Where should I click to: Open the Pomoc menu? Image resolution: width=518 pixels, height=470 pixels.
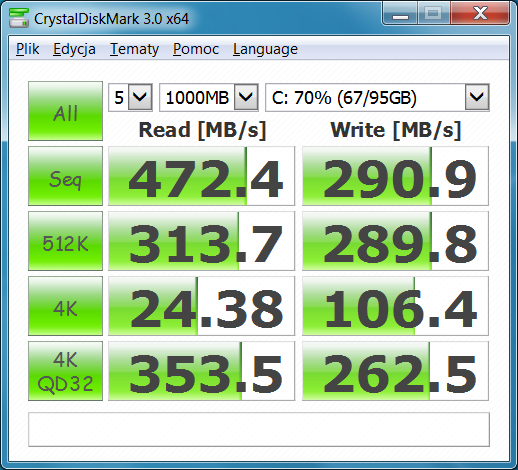[x=196, y=49]
